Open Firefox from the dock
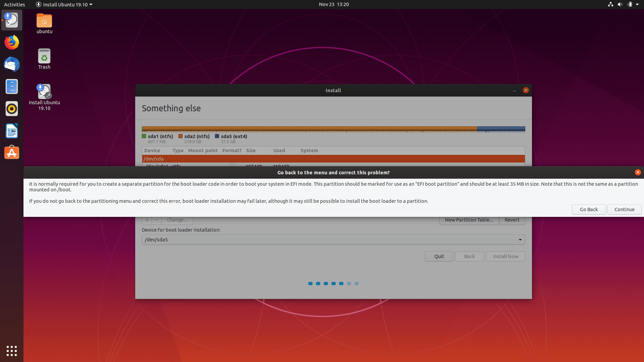644x362 pixels. tap(12, 43)
